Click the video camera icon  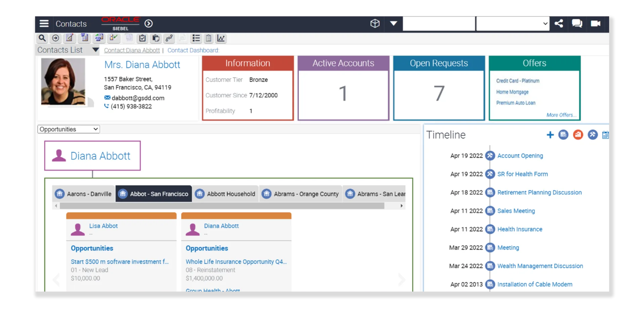click(596, 24)
